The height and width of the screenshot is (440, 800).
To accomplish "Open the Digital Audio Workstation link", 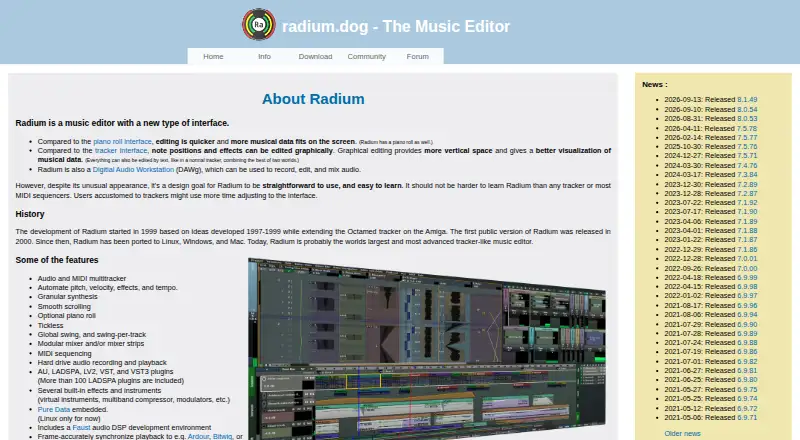I will tap(133, 169).
